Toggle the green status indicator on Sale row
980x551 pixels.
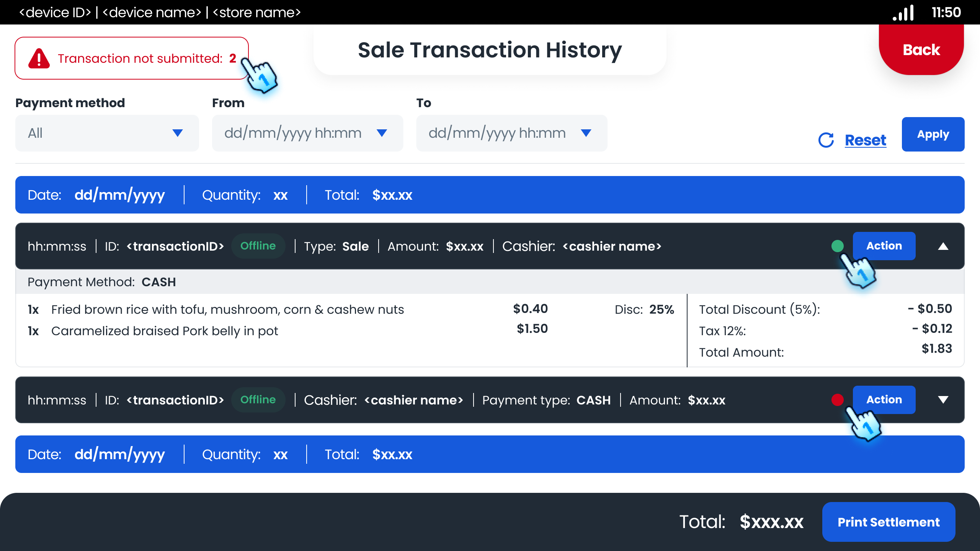(x=838, y=246)
